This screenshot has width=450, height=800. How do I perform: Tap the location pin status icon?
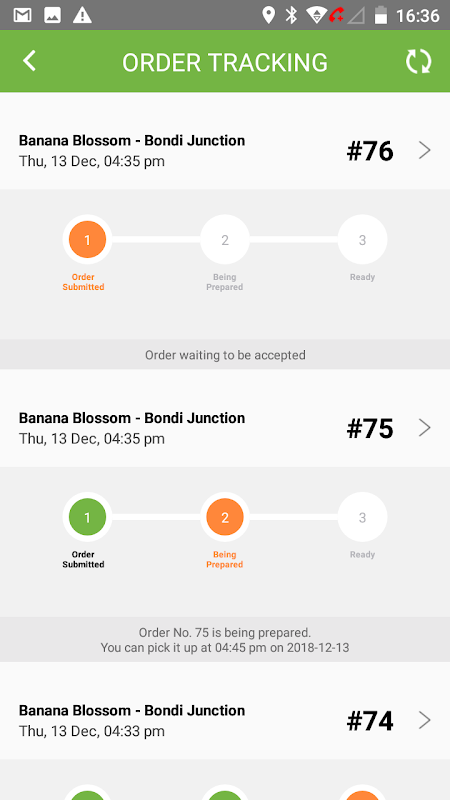(x=268, y=15)
